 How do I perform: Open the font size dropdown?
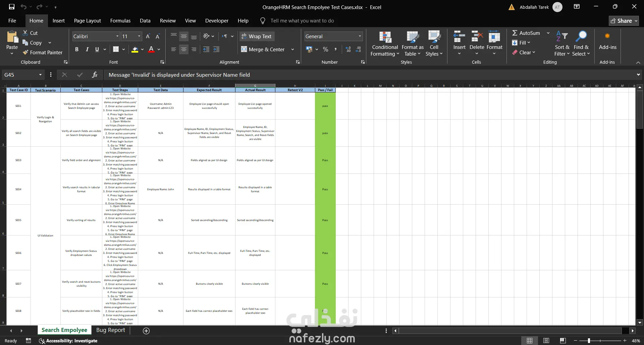click(139, 36)
